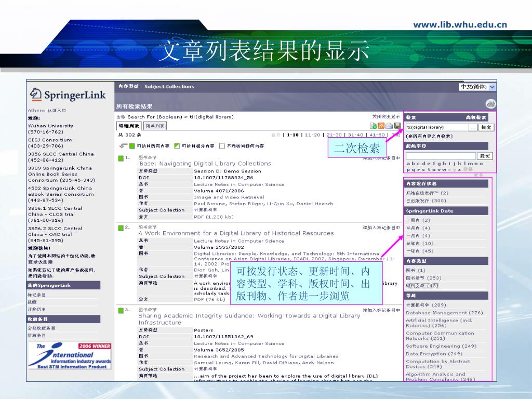The height and width of the screenshot is (399, 532).
Task: Select the Subject Collections menu item
Action: [x=169, y=87]
